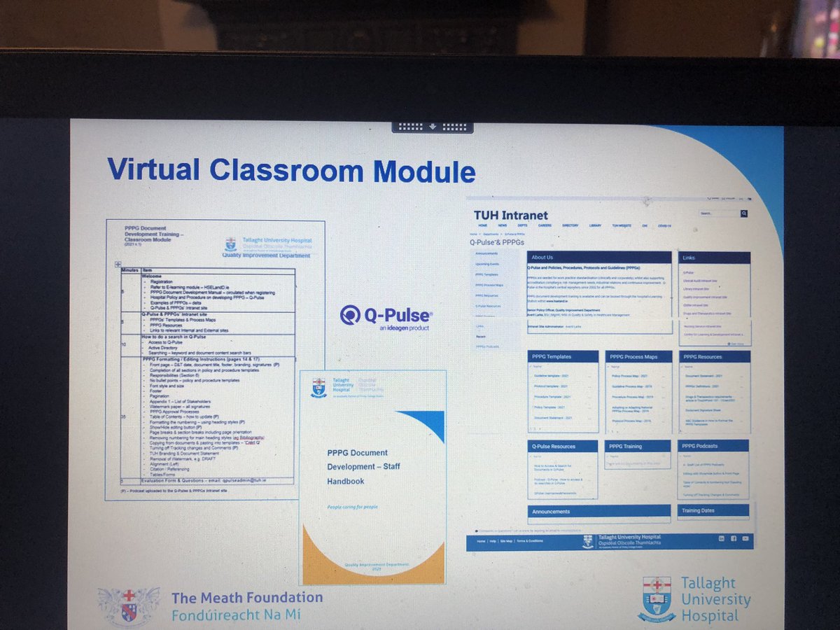Open Document Signature Sheet resource
Viewport: 840px width, 630px height.
[703, 410]
